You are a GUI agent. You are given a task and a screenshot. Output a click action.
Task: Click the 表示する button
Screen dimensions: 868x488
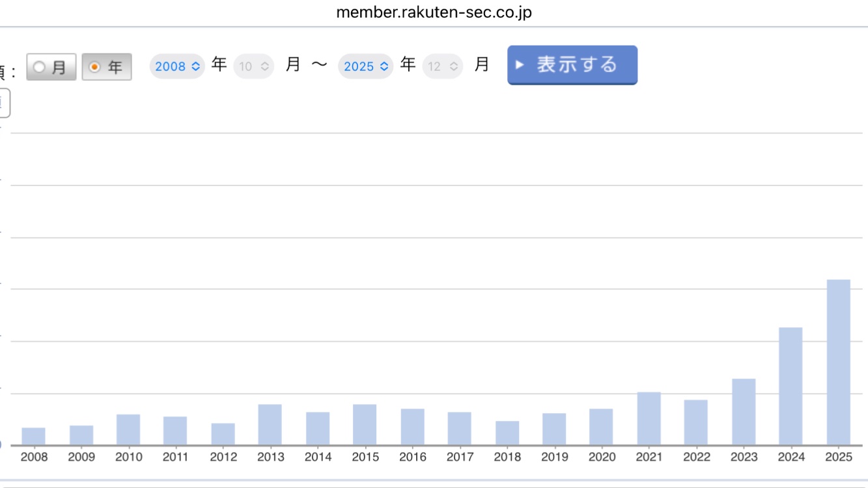(572, 65)
